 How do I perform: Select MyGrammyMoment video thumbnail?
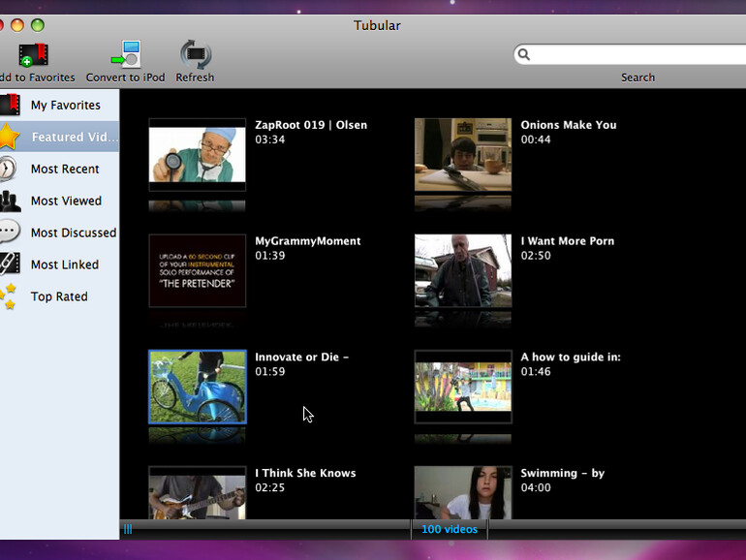coord(198,270)
